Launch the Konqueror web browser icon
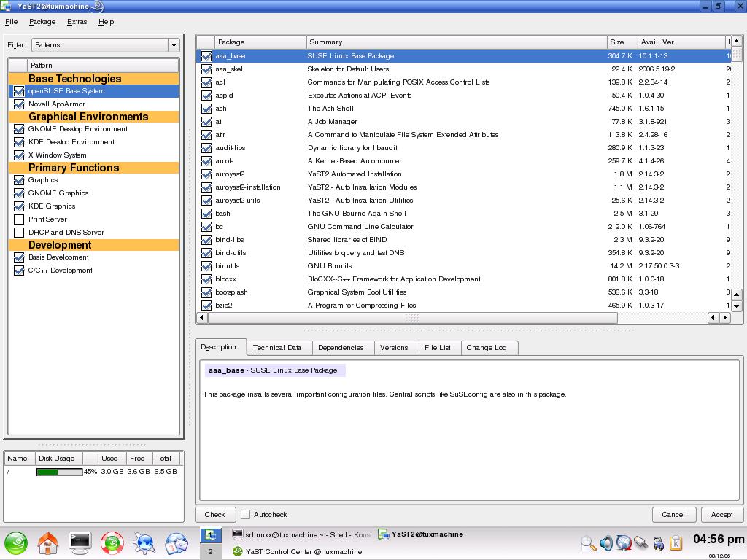The width and height of the screenshot is (747, 560). [x=144, y=543]
